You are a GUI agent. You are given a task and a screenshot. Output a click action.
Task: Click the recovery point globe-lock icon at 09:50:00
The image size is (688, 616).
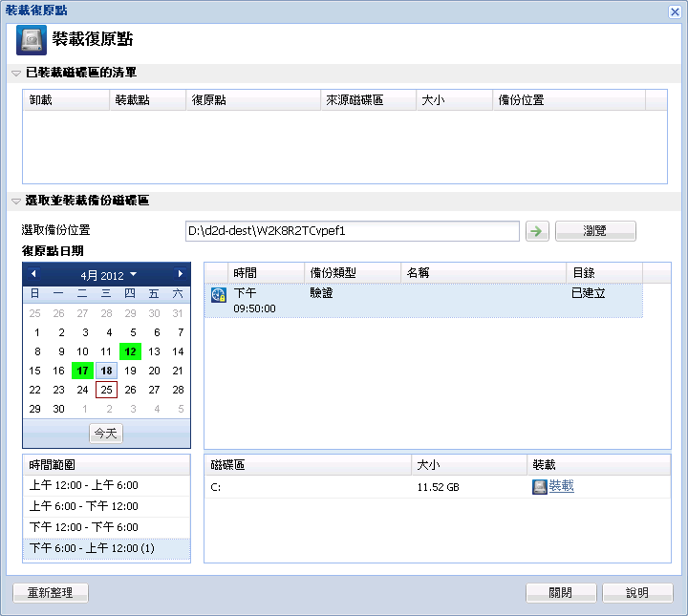click(x=219, y=295)
